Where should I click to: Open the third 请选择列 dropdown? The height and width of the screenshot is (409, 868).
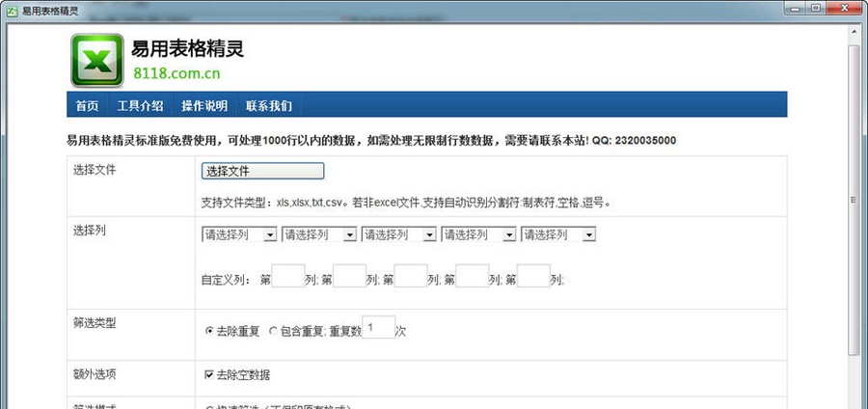tap(398, 234)
